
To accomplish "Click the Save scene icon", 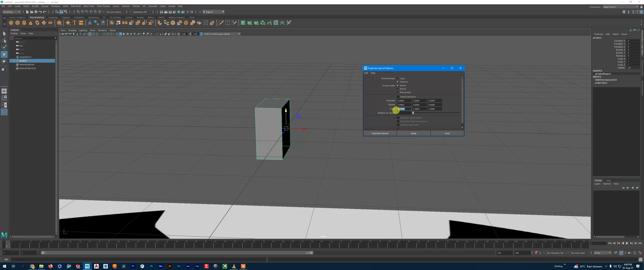I will (x=36, y=12).
